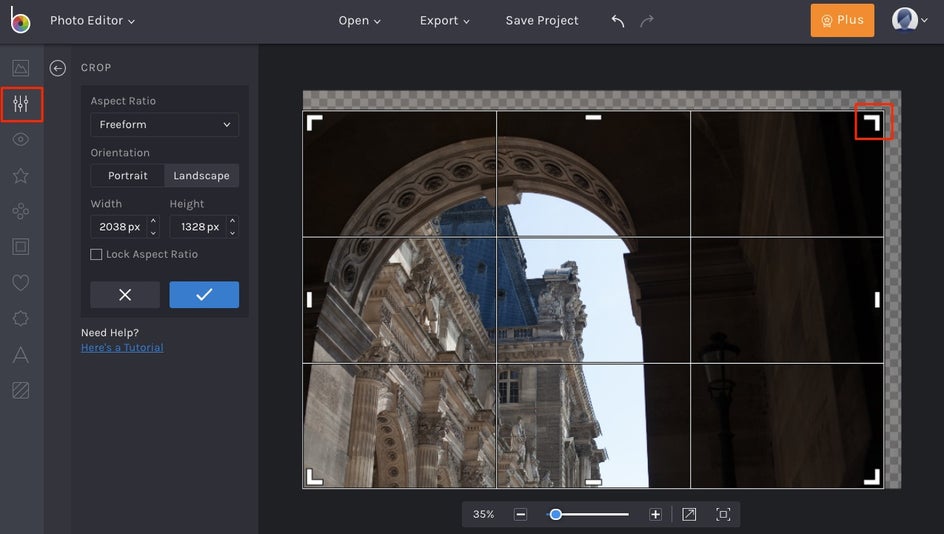The image size is (944, 534).
Task: Open the user avatar account menu
Action: [x=904, y=21]
